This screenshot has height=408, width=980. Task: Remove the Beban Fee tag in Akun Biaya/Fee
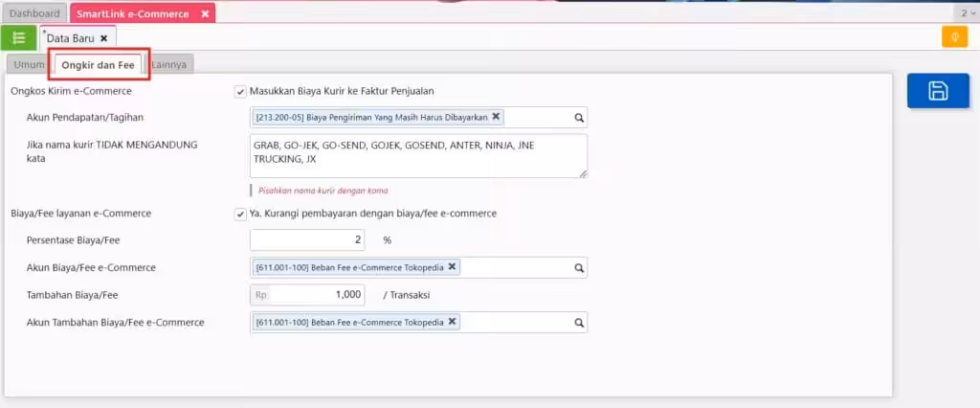point(452,267)
